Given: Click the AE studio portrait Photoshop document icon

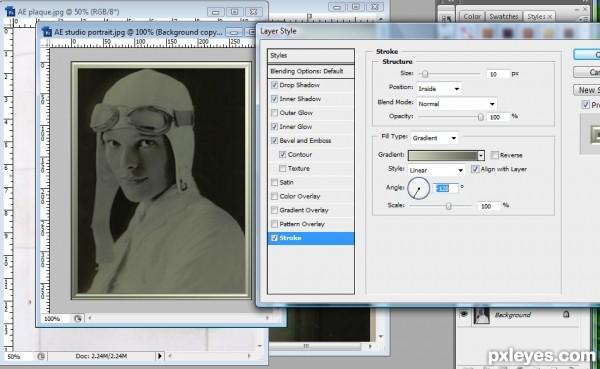Looking at the screenshot, I should point(47,31).
